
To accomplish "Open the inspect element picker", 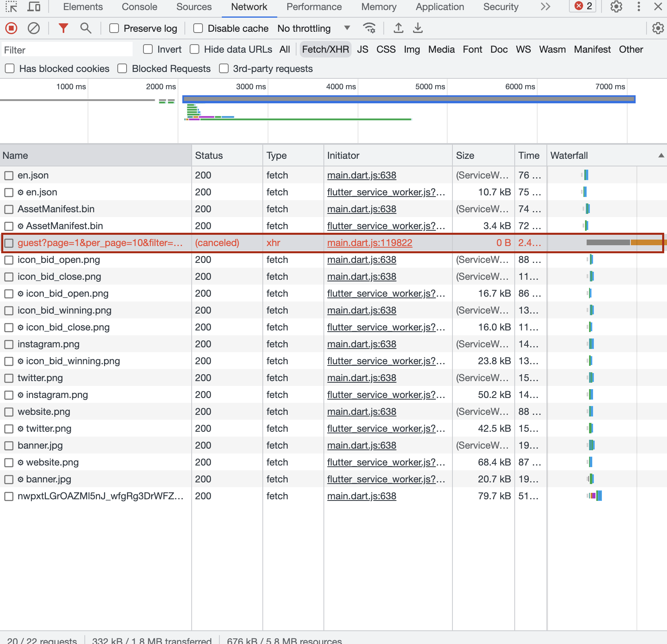I will pos(11,6).
